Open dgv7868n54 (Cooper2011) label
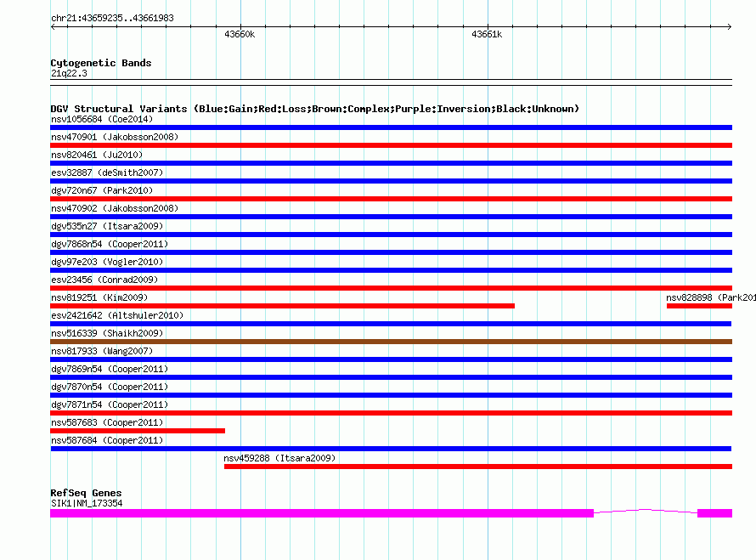756x560 pixels. click(x=110, y=244)
